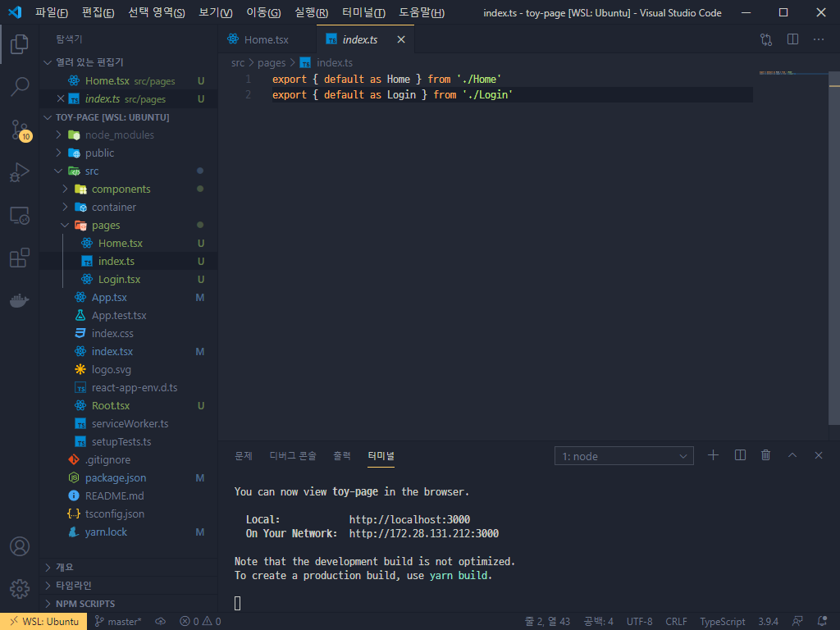This screenshot has width=840, height=630.
Task: Open the Edit menu
Action: click(98, 12)
